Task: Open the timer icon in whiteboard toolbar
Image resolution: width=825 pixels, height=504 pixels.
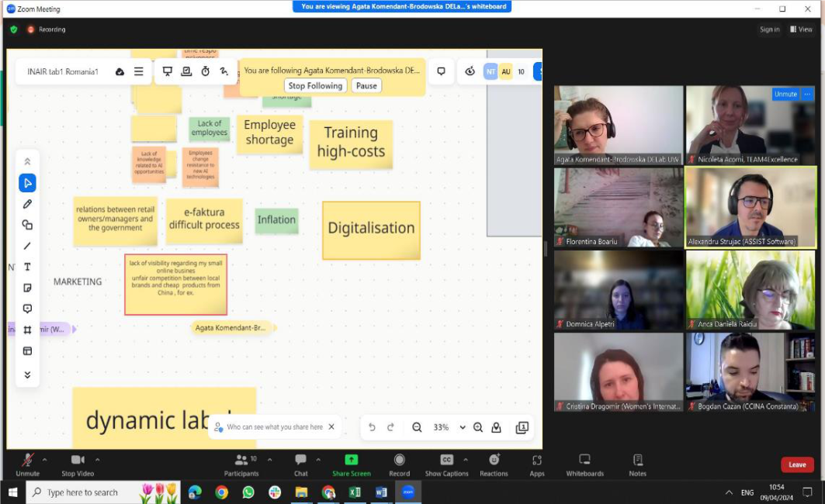Action: click(205, 71)
